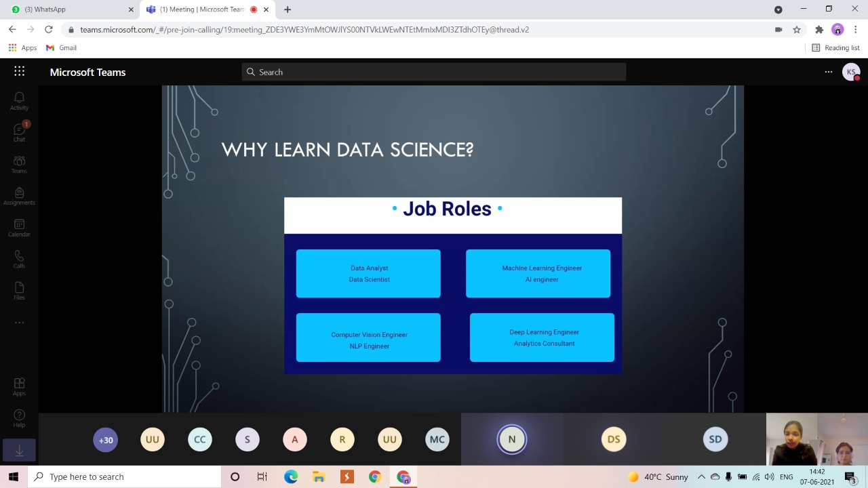
Task: Open the Activity feed in Teams sidebar
Action: (19, 101)
